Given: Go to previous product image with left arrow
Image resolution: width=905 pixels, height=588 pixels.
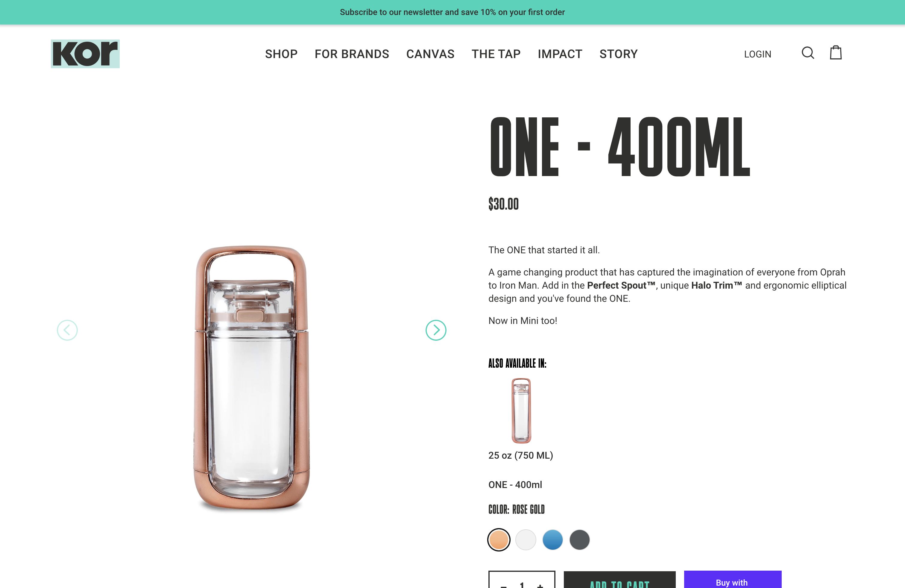Looking at the screenshot, I should [67, 330].
